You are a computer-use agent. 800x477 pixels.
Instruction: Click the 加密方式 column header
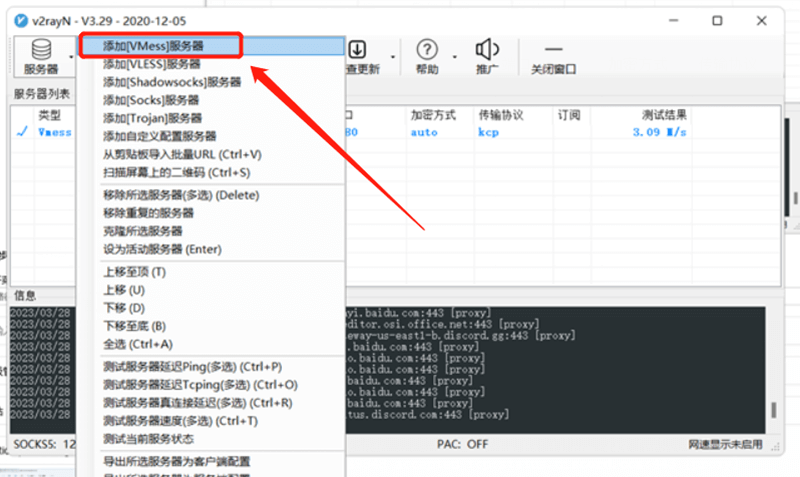[433, 115]
